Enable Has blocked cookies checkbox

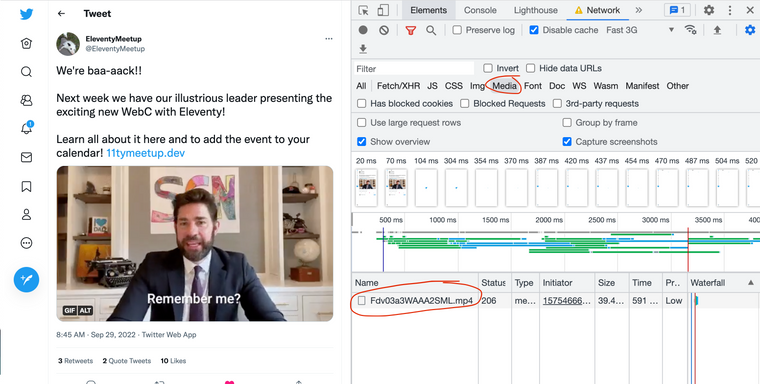point(362,103)
